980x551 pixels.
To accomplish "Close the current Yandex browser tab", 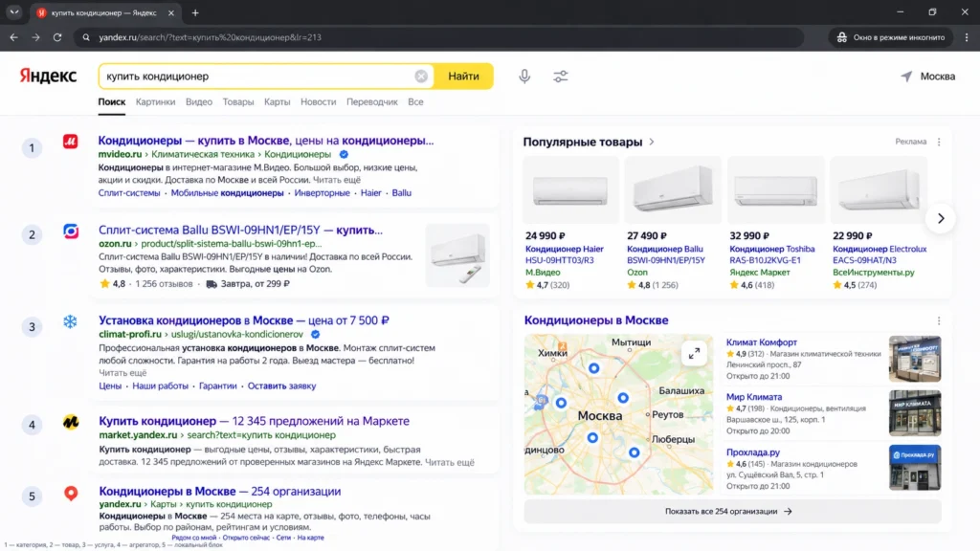I will pyautogui.click(x=171, y=12).
